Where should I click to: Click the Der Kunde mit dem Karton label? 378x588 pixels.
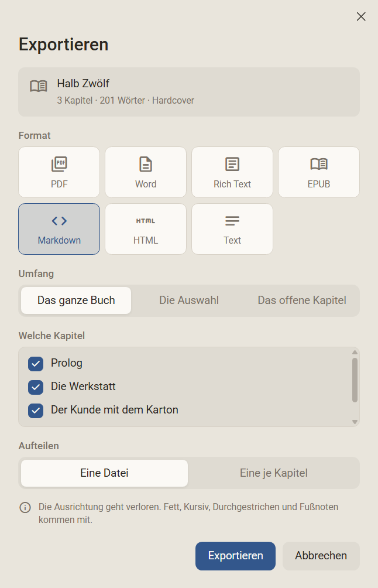coord(115,409)
